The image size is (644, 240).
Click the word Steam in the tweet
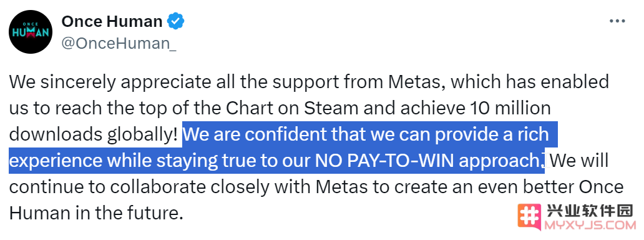point(330,108)
